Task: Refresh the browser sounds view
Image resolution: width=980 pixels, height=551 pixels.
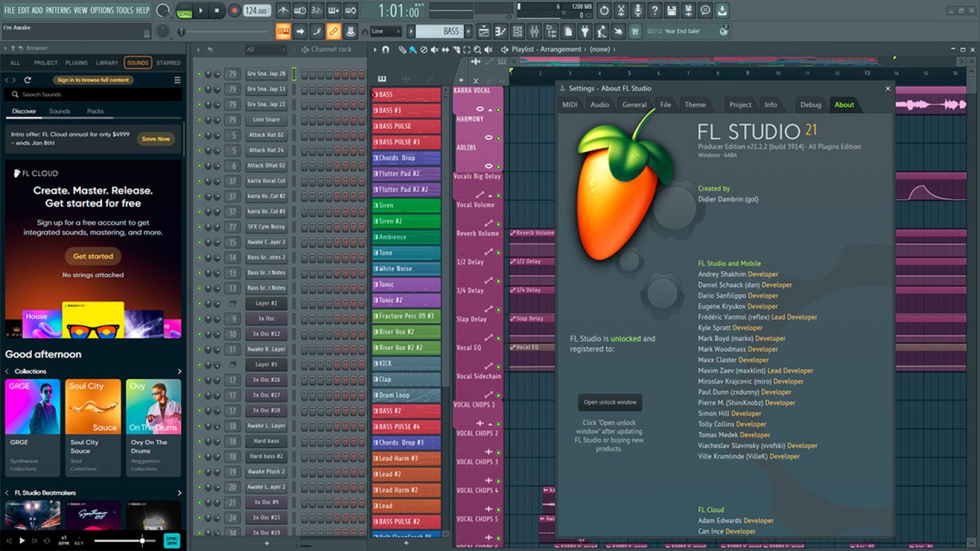Action: pyautogui.click(x=27, y=80)
